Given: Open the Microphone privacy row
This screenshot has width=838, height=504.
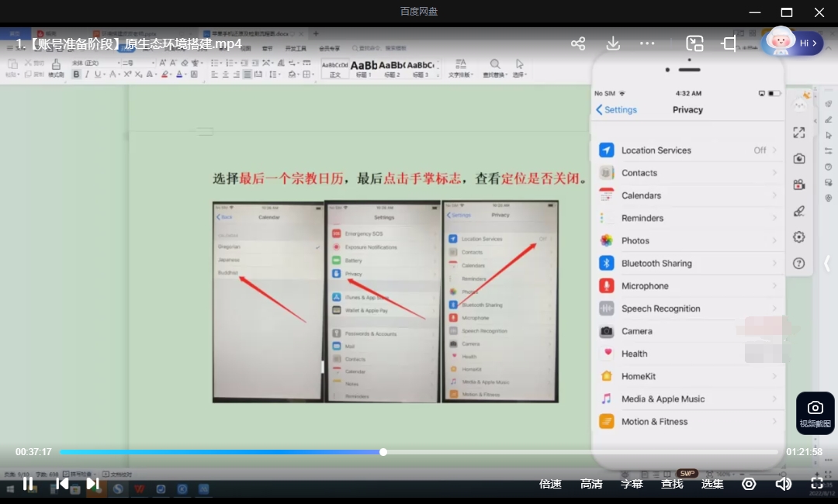Looking at the screenshot, I should click(687, 285).
